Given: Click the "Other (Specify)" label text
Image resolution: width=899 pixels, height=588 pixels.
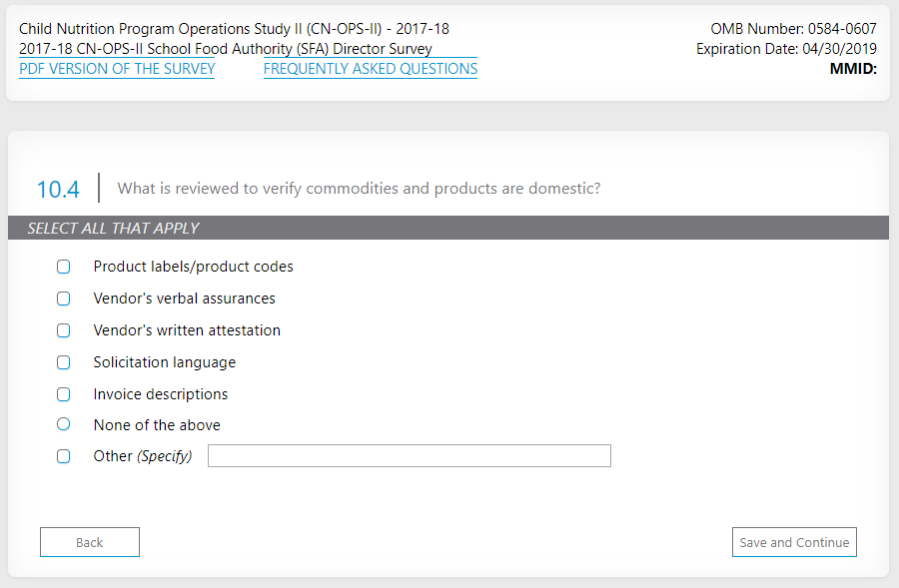Looking at the screenshot, I should (x=142, y=456).
